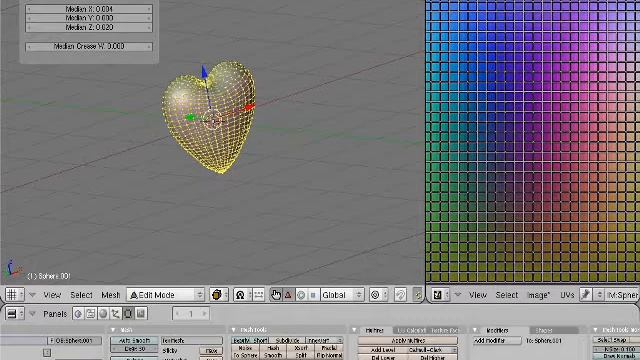The width and height of the screenshot is (640, 360).
Task: Click the Median Z value field
Action: 89,27
